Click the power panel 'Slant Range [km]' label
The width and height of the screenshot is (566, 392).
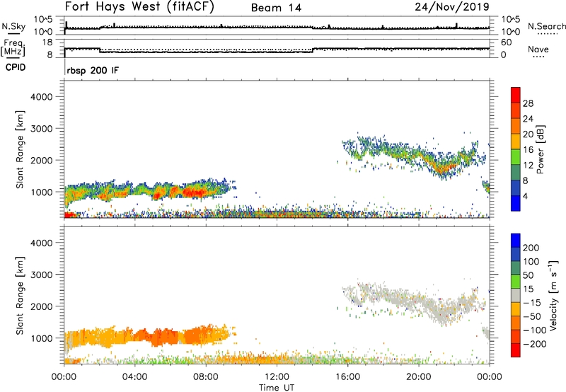[20, 149]
